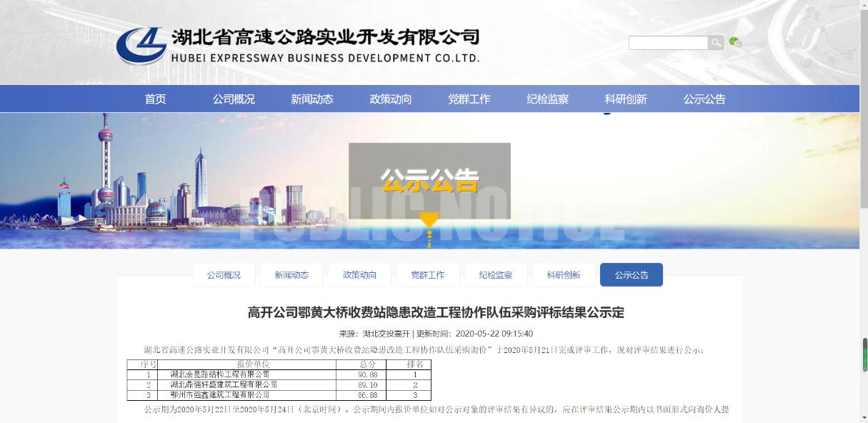Focus the search text box in header

668,43
